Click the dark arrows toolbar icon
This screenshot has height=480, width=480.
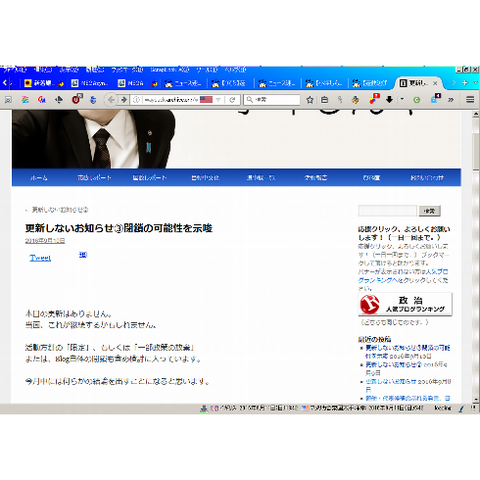point(59,99)
